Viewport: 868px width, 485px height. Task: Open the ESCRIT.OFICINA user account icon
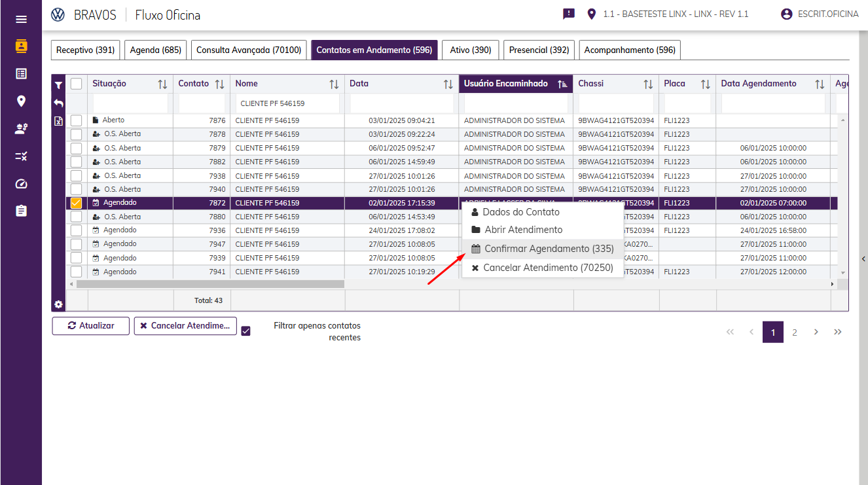point(787,14)
